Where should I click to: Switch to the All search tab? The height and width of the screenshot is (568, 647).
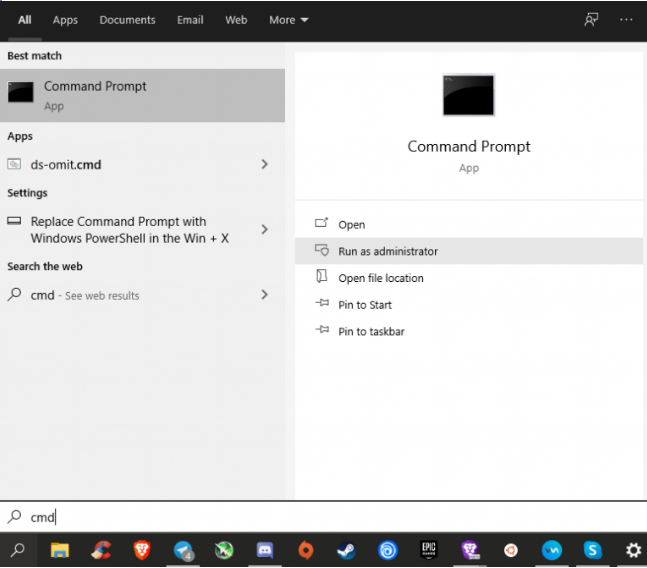24,20
